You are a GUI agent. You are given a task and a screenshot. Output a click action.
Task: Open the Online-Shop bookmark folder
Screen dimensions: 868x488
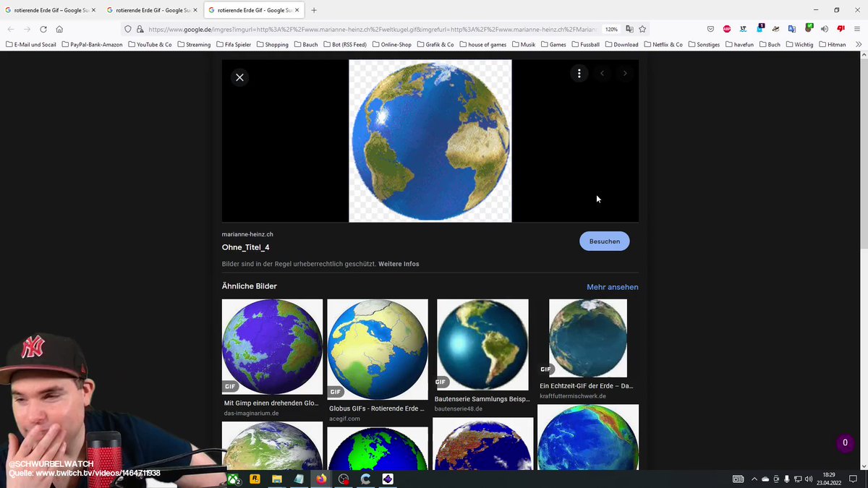(x=391, y=44)
